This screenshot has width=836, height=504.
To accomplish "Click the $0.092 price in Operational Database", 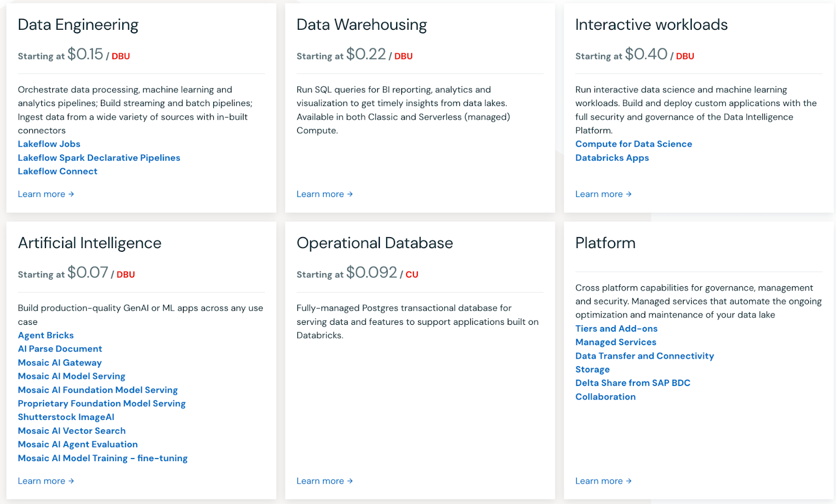I will (371, 273).
